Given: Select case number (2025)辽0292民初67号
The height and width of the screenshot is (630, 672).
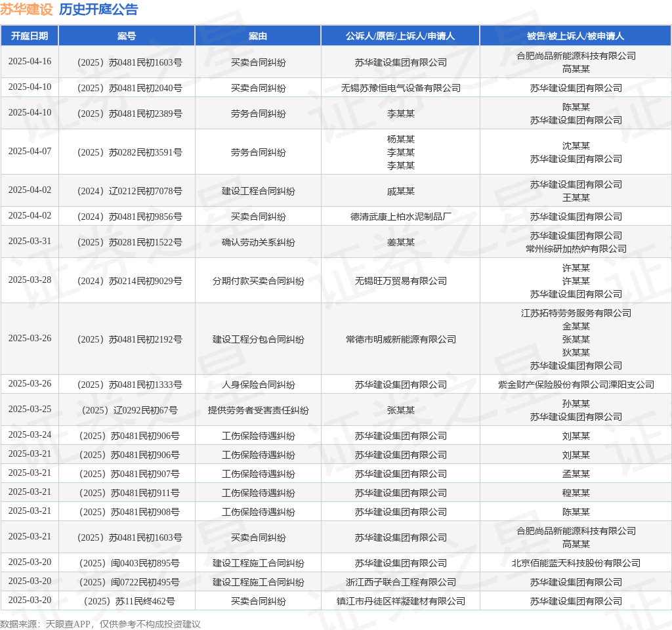Looking at the screenshot, I should [129, 411].
